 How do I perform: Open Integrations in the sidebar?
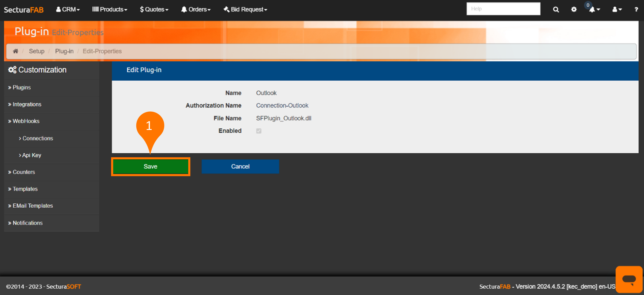click(52, 104)
